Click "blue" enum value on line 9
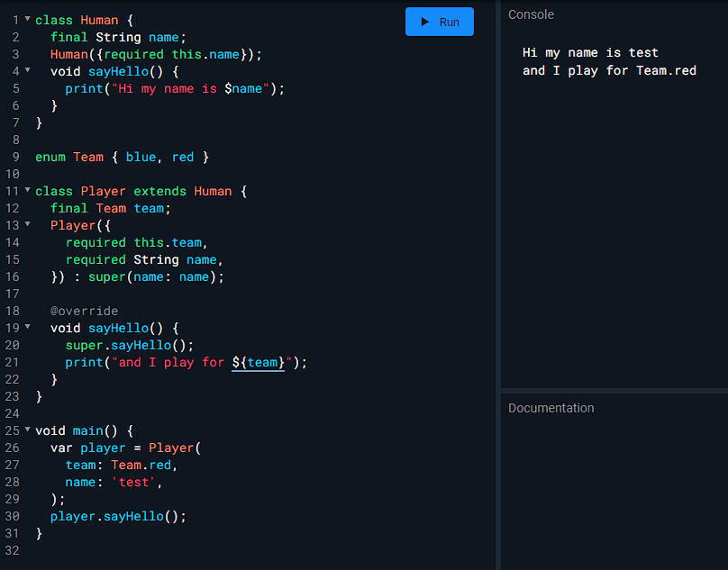Image resolution: width=728 pixels, height=570 pixels. [141, 157]
